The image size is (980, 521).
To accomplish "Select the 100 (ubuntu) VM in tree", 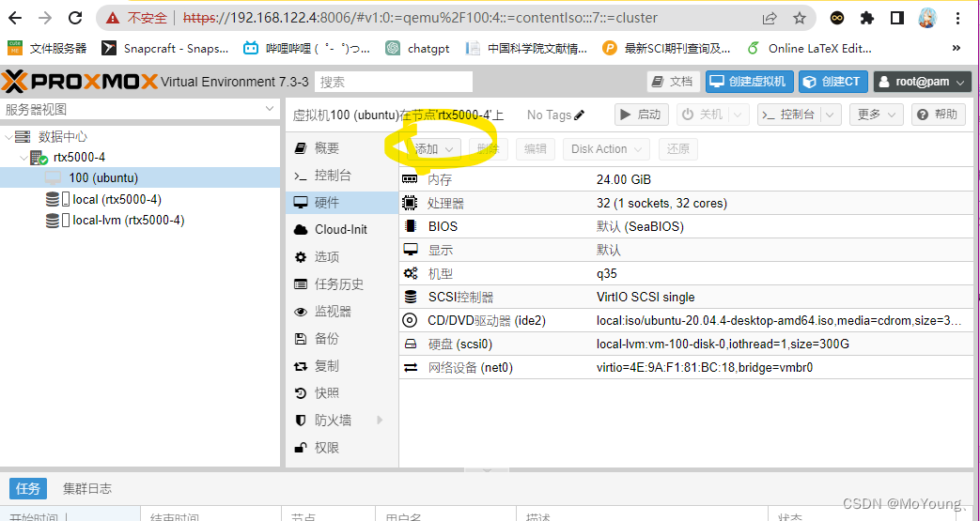I will coord(140,177).
